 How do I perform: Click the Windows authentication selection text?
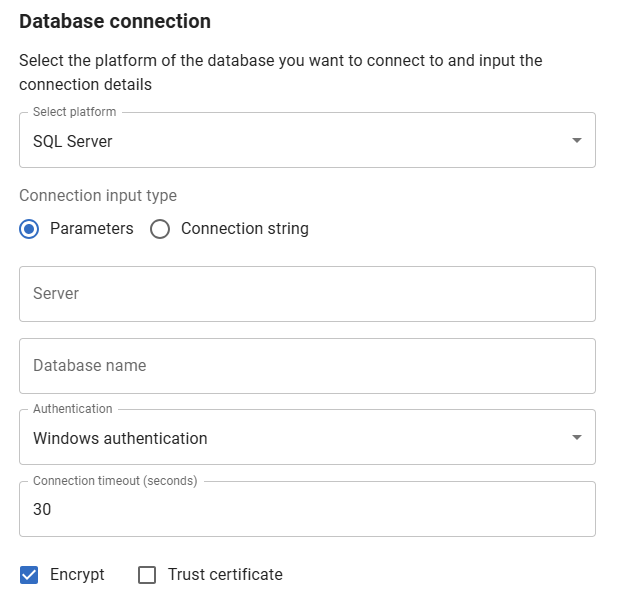tap(120, 438)
